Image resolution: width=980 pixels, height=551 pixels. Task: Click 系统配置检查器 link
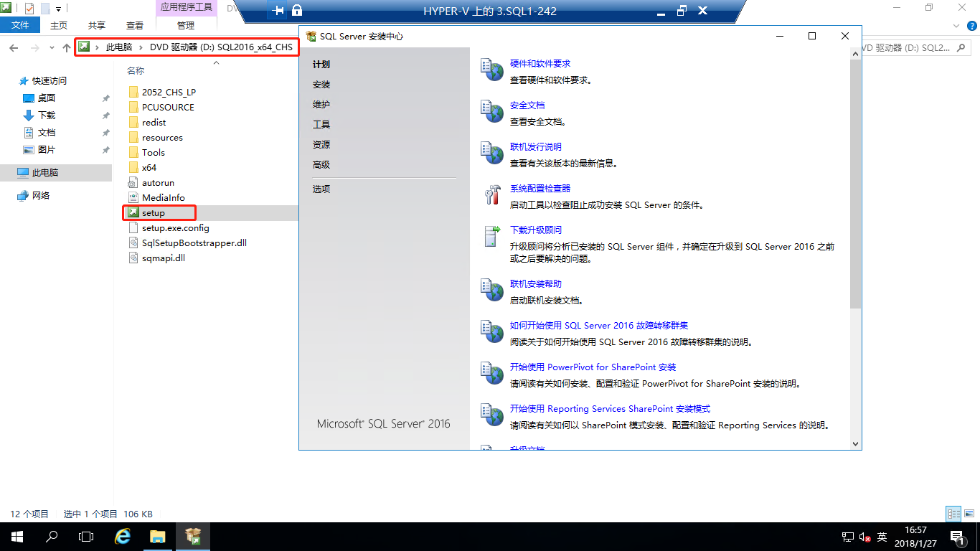click(x=540, y=189)
